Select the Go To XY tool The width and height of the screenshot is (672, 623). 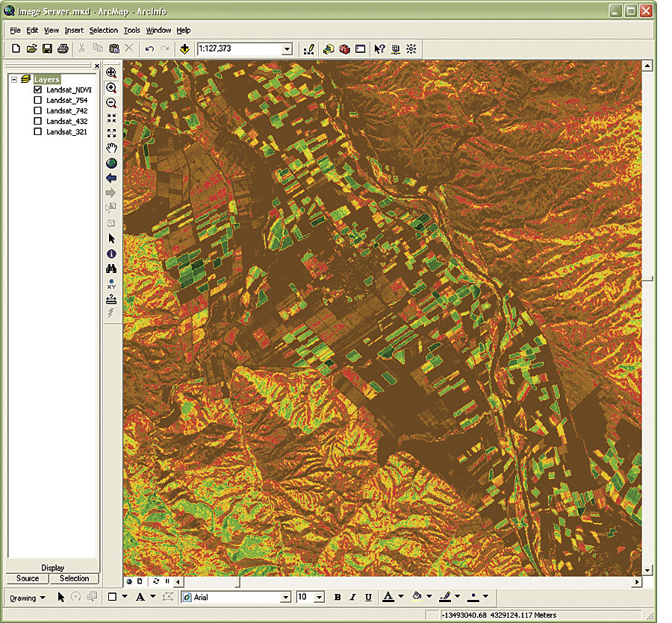click(111, 284)
